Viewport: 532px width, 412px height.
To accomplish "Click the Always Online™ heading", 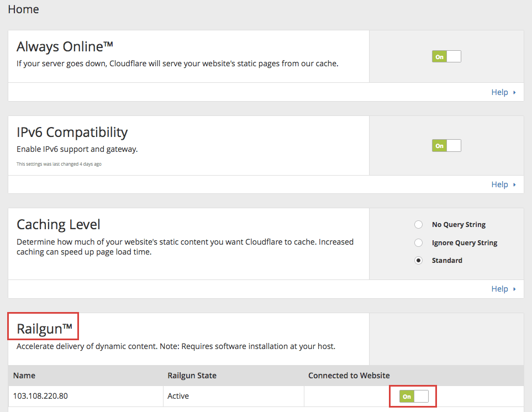I will point(65,46).
